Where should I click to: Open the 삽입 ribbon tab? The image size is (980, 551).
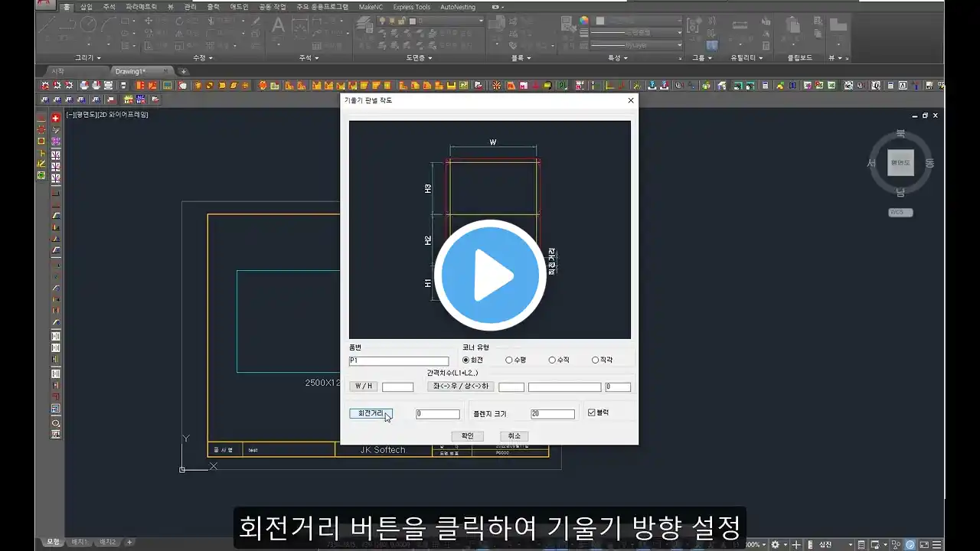point(87,7)
